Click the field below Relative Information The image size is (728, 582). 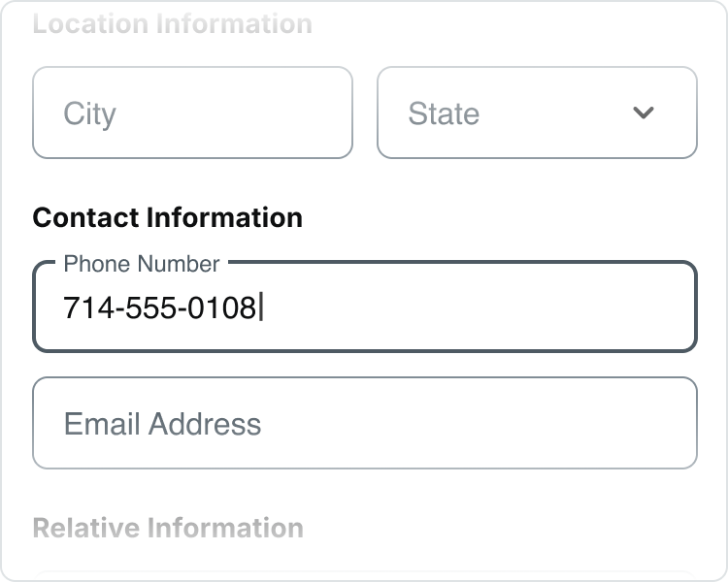coord(365,575)
